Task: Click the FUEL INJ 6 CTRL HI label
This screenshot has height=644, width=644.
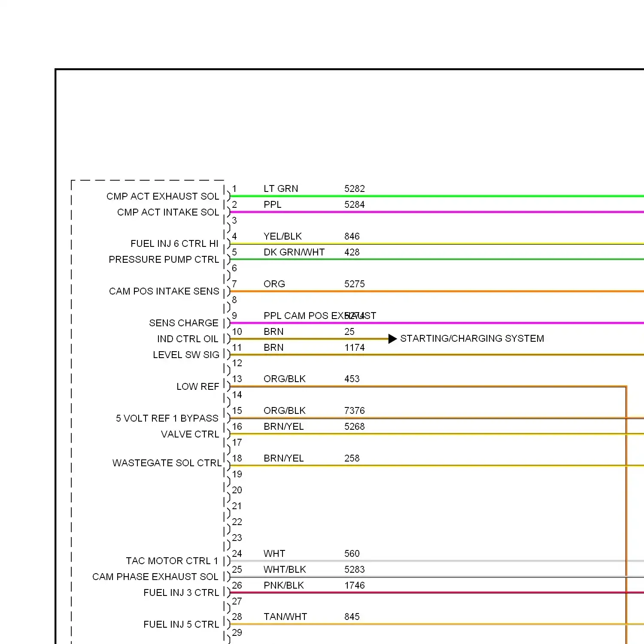Action: click(175, 244)
